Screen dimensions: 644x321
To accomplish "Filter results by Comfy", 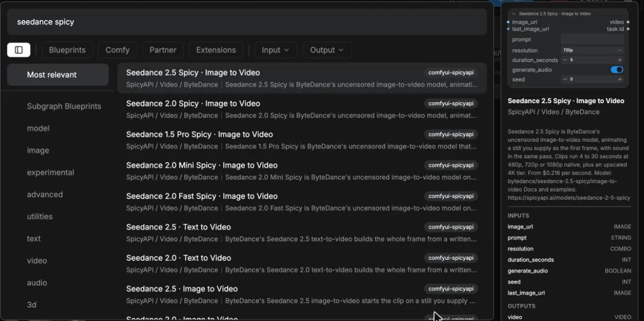I will (118, 50).
